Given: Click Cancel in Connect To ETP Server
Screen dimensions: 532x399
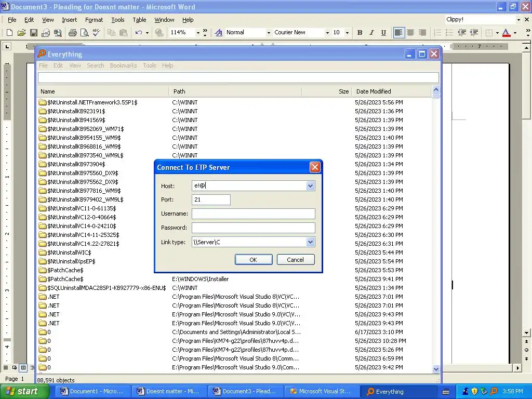Looking at the screenshot, I should coord(296,260).
